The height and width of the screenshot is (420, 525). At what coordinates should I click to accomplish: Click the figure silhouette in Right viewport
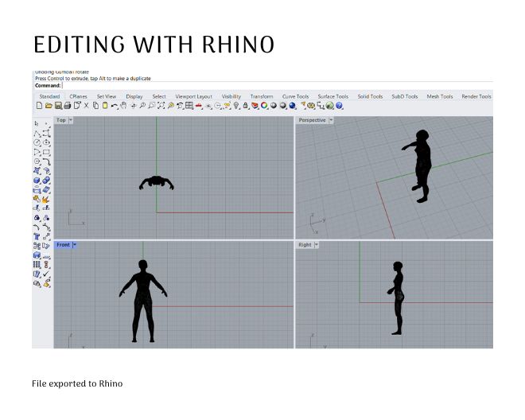click(397, 298)
